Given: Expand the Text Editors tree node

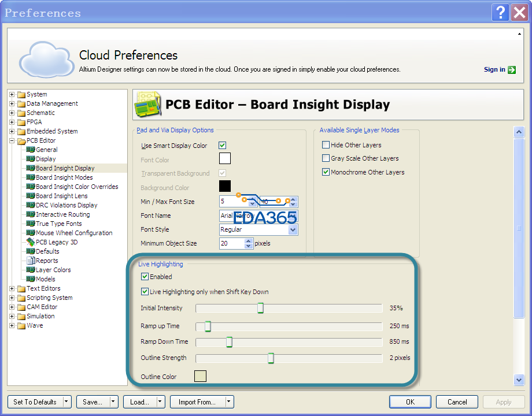Looking at the screenshot, I should click(x=12, y=288).
